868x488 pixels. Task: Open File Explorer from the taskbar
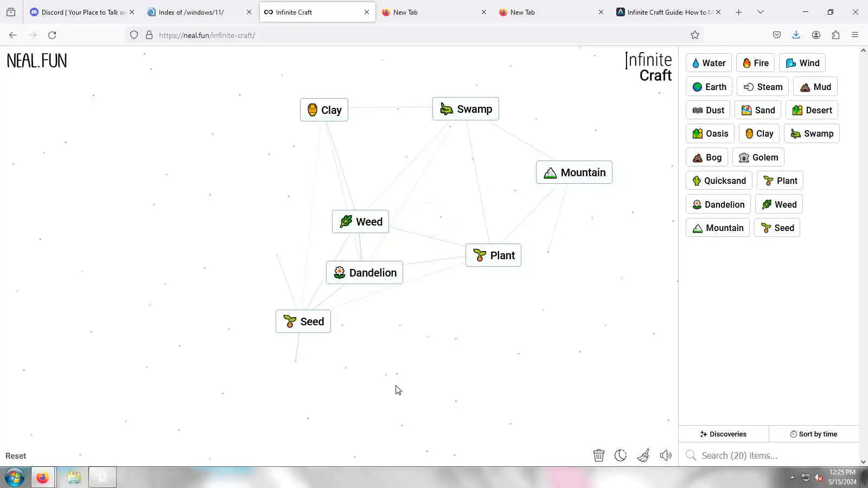click(74, 478)
